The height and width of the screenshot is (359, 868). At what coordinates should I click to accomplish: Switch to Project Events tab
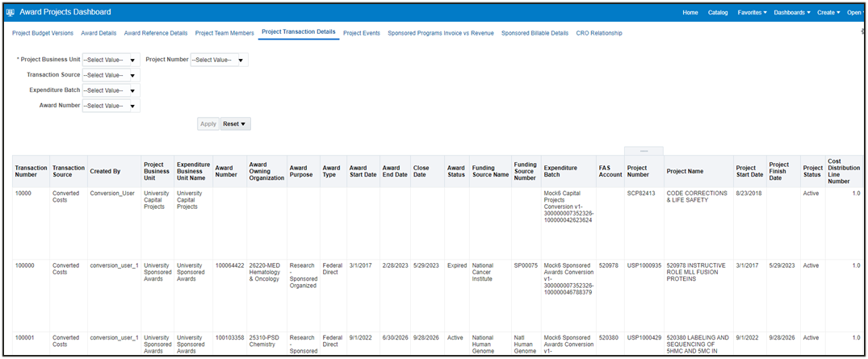(362, 33)
